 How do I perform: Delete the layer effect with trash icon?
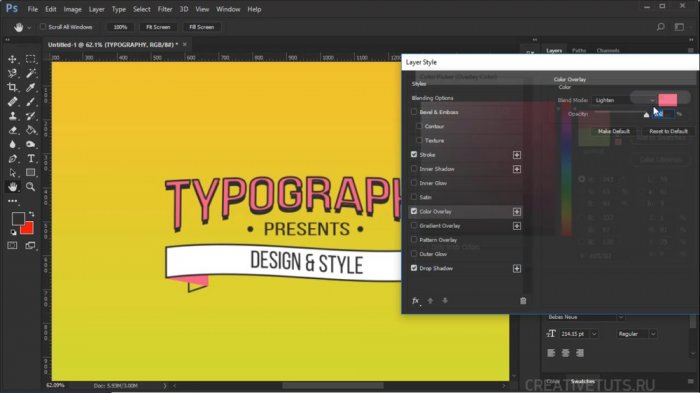(x=523, y=301)
